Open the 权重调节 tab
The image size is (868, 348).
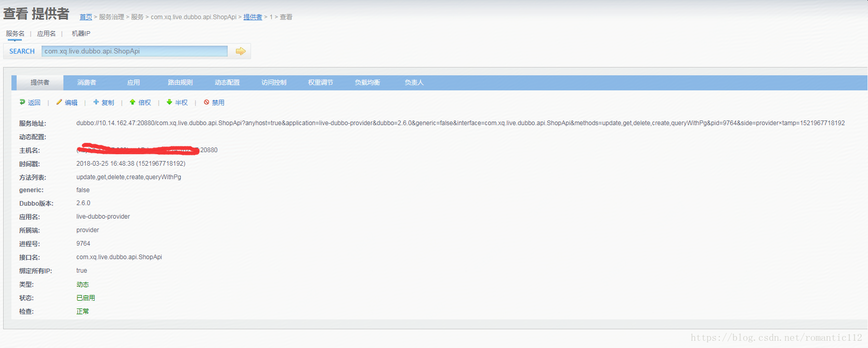point(321,83)
